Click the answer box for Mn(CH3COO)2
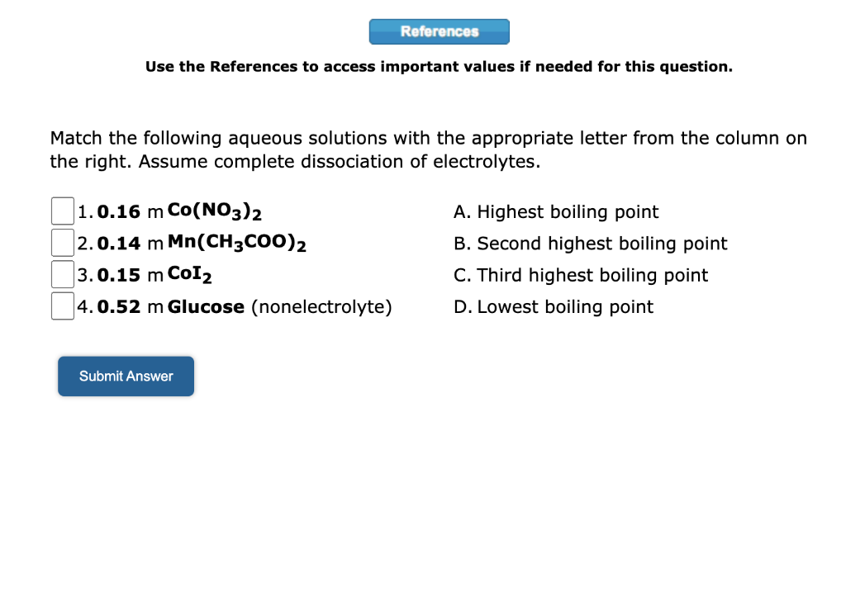This screenshot has height=616, width=846. point(62,242)
